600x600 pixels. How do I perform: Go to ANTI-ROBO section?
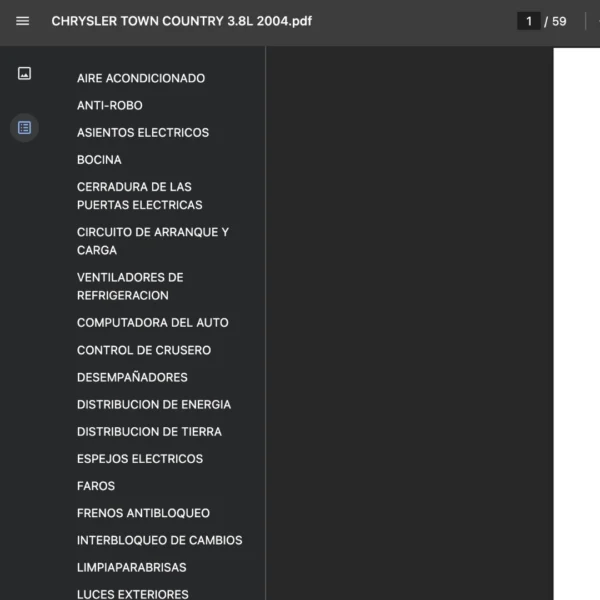click(x=110, y=105)
